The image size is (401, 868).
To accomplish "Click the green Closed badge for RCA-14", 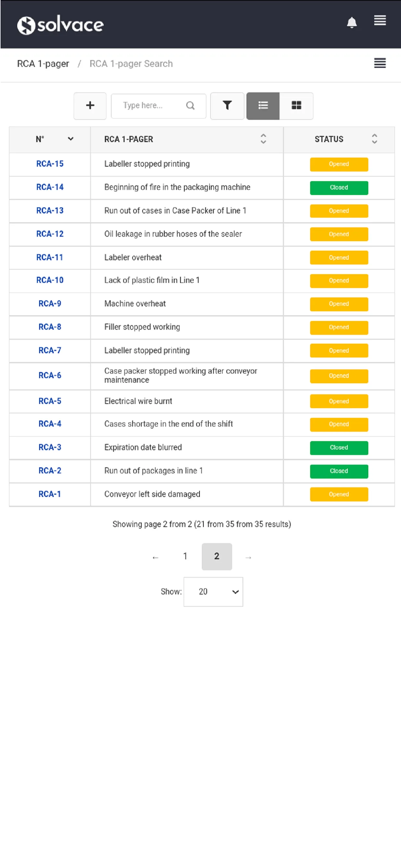I will pos(339,188).
